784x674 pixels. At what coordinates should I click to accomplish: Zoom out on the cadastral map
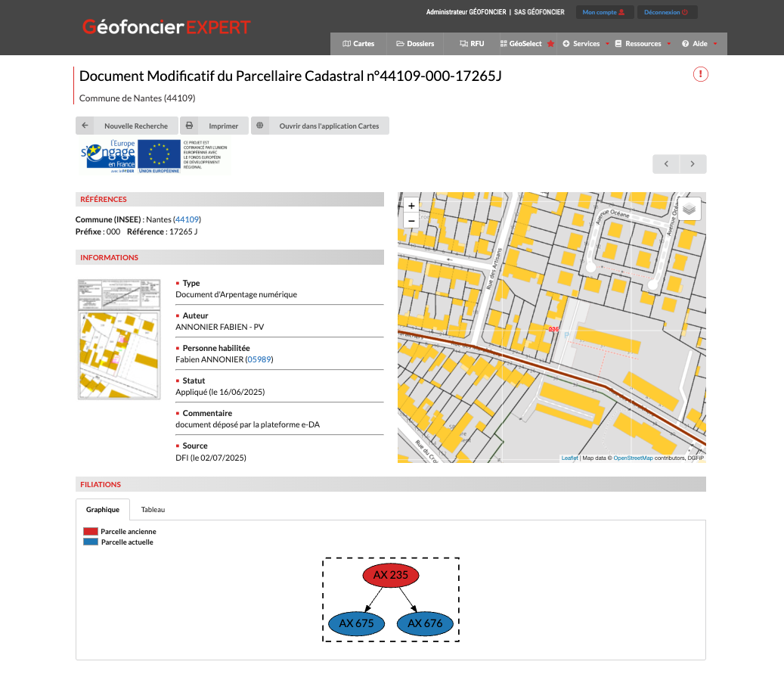411,221
